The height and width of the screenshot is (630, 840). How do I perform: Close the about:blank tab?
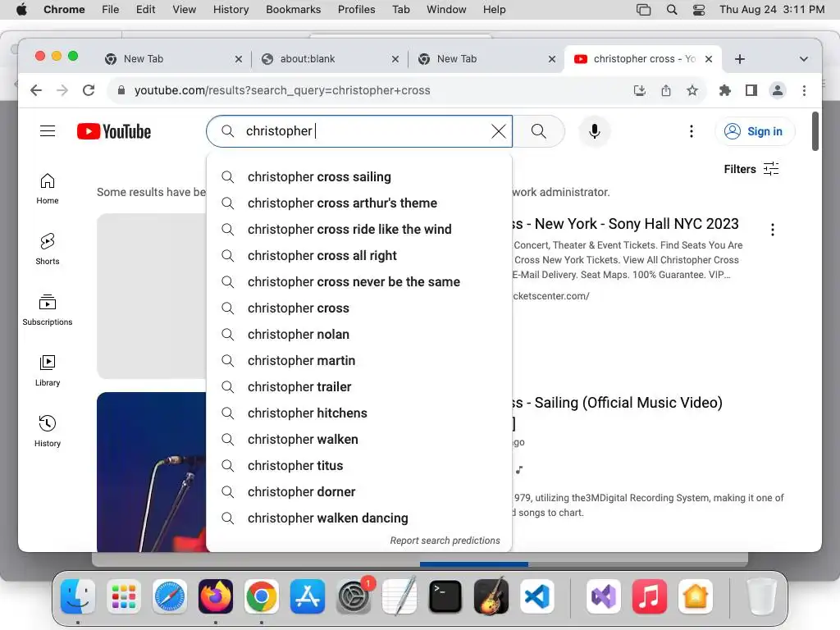[x=395, y=59]
